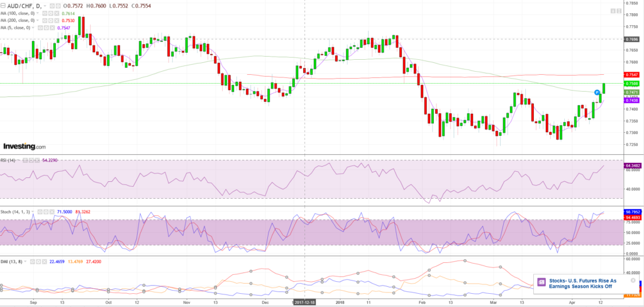Expand the MA (5, close, 0) dropdown arrow

(x=33, y=28)
